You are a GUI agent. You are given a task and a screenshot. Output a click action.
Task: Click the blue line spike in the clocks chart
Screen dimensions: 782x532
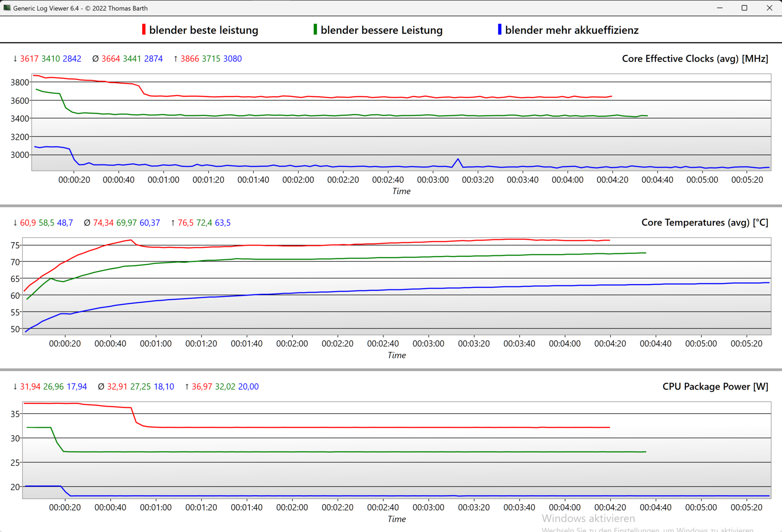(458, 159)
